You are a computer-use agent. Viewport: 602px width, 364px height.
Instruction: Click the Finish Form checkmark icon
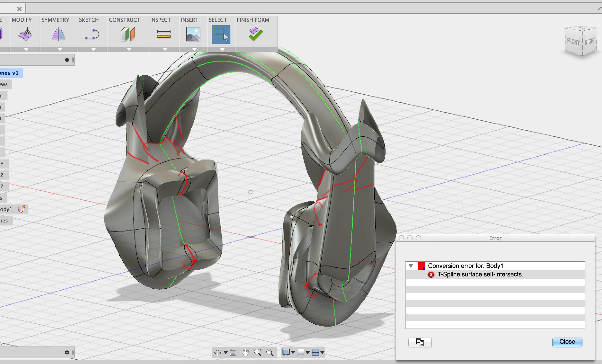256,34
